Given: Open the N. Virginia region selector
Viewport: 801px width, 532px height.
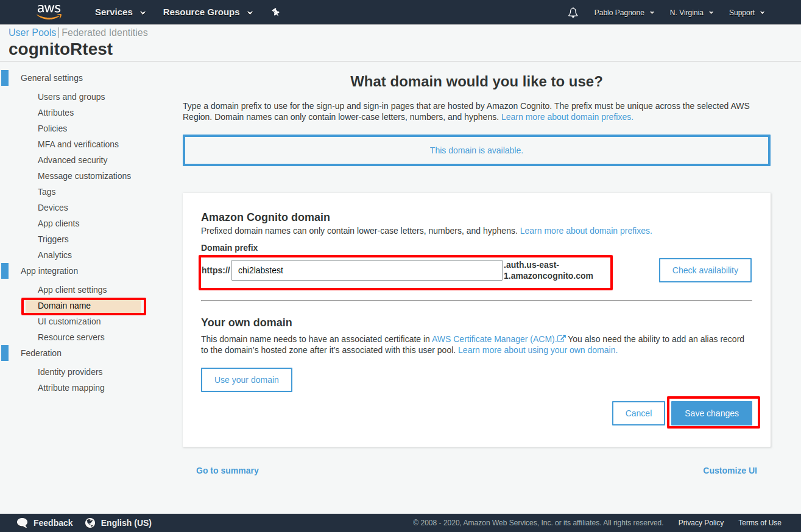Looking at the screenshot, I should pos(691,12).
